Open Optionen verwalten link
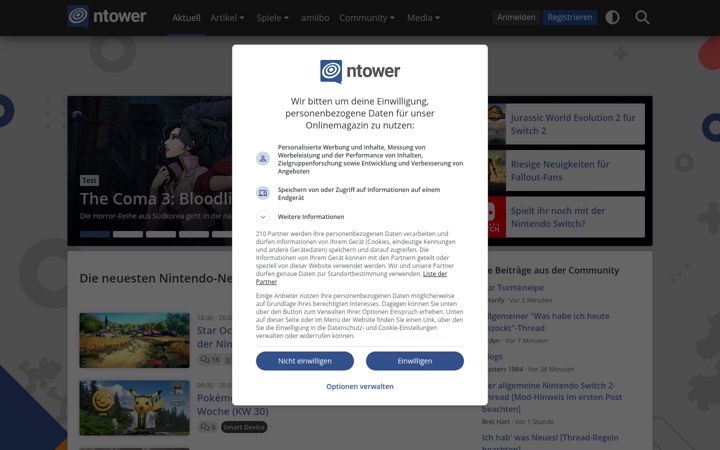This screenshot has height=450, width=720. coord(360,387)
